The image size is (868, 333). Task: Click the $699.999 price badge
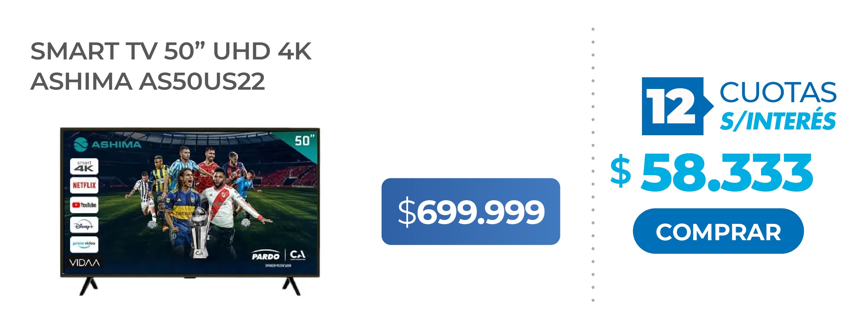tap(470, 211)
